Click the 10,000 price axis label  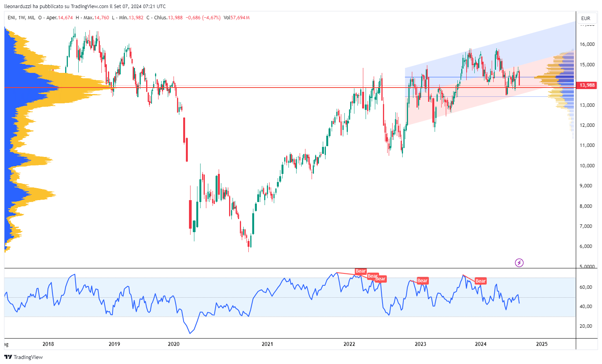[587, 166]
